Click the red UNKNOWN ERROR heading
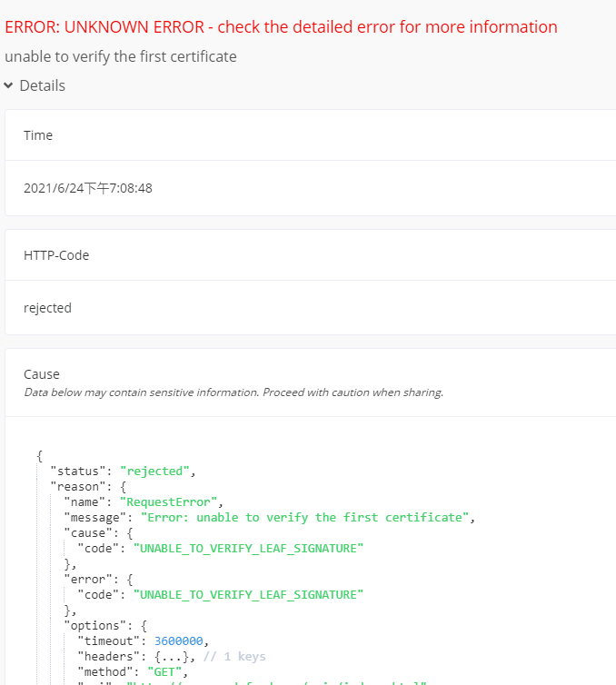 [281, 26]
